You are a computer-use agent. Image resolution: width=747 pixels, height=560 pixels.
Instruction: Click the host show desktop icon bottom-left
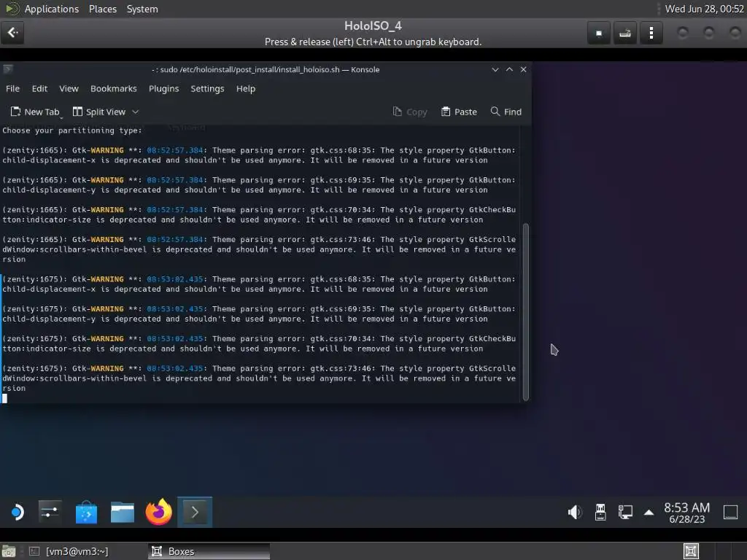point(9,551)
